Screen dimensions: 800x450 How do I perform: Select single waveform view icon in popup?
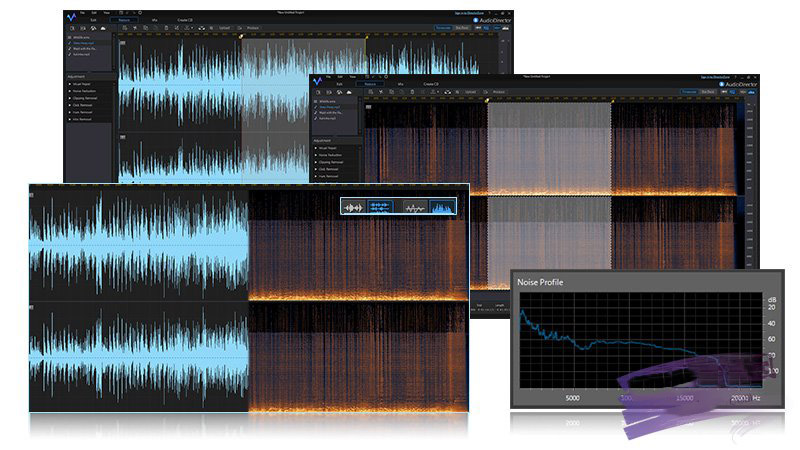tap(353, 207)
